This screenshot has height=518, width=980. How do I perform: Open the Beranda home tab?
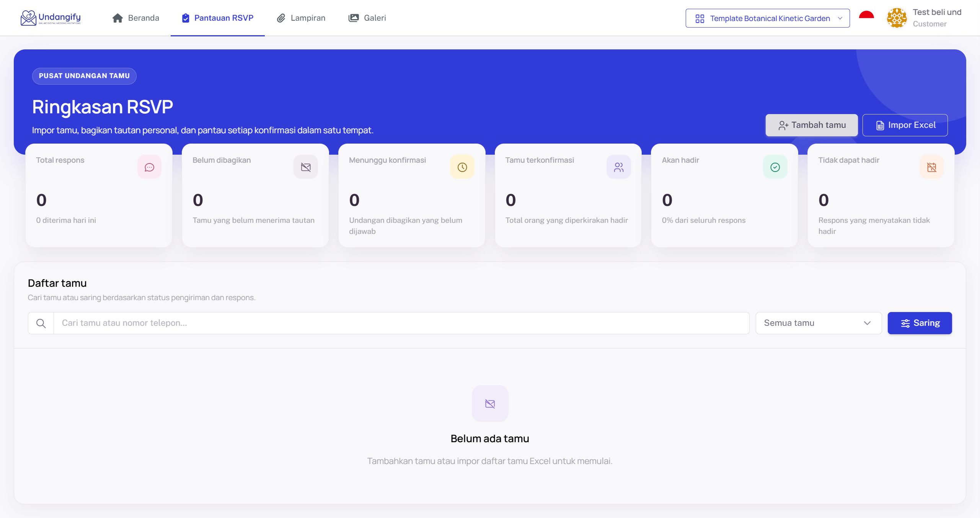click(x=135, y=18)
